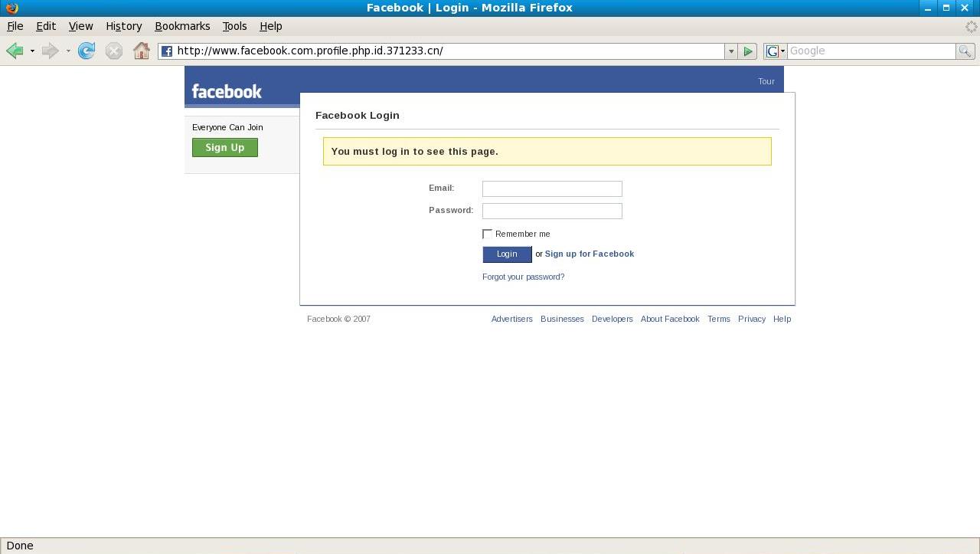Open the Google search engine selector
The image size is (980, 554).
click(x=776, y=51)
